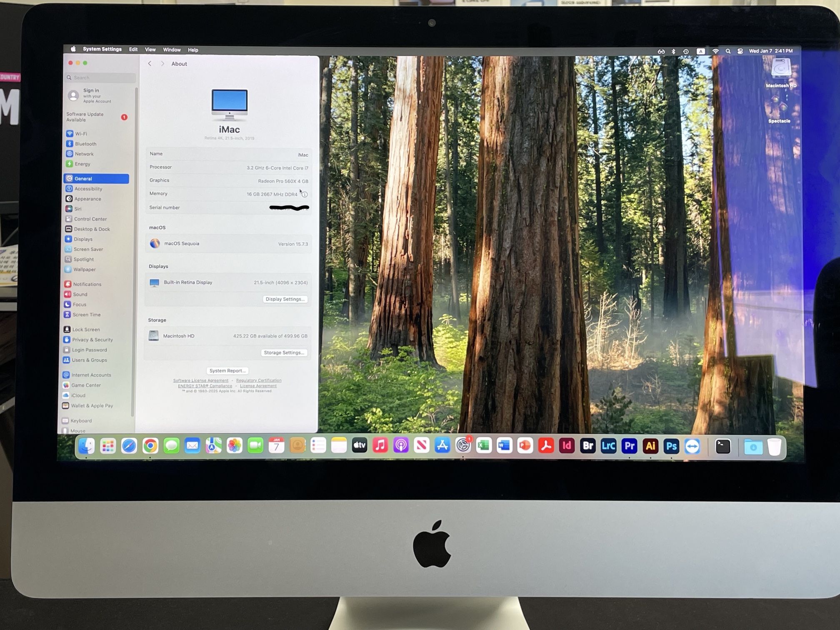Viewport: 840px width, 630px height.
Task: Click the forward navigation chevron
Action: pos(162,64)
